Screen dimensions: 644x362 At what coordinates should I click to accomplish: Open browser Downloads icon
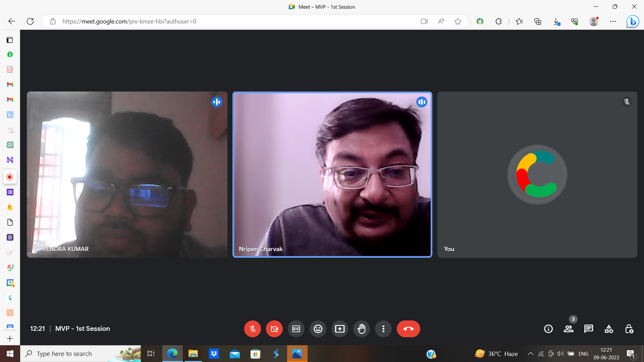pos(557,22)
